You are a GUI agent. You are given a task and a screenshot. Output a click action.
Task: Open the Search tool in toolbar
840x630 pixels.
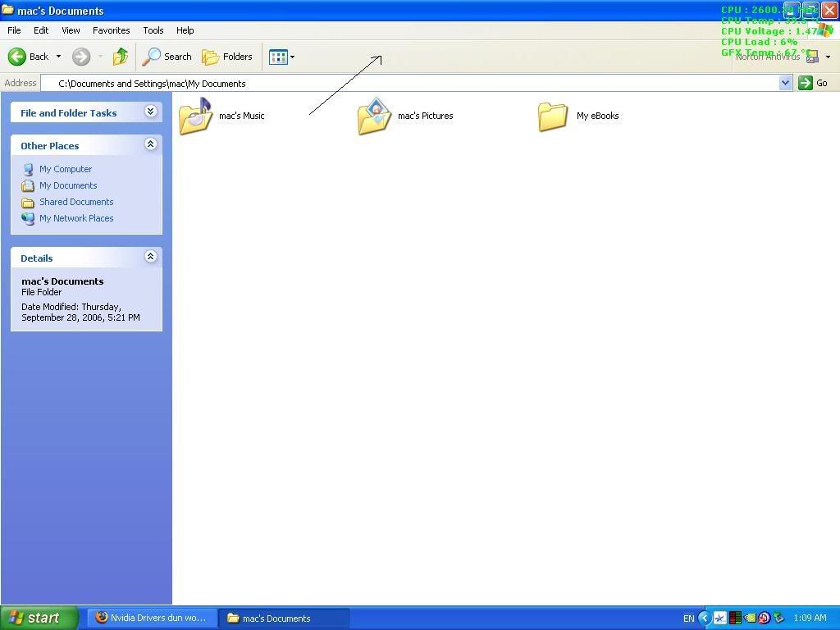coord(167,57)
